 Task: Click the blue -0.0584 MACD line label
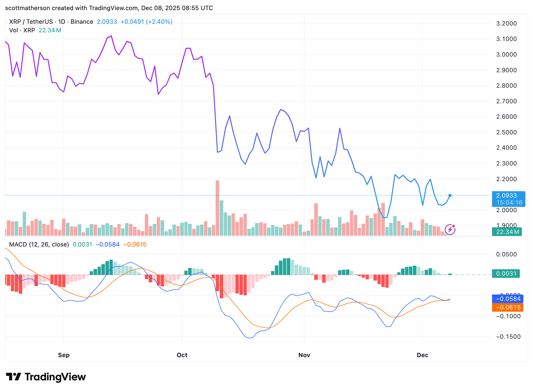coord(508,299)
